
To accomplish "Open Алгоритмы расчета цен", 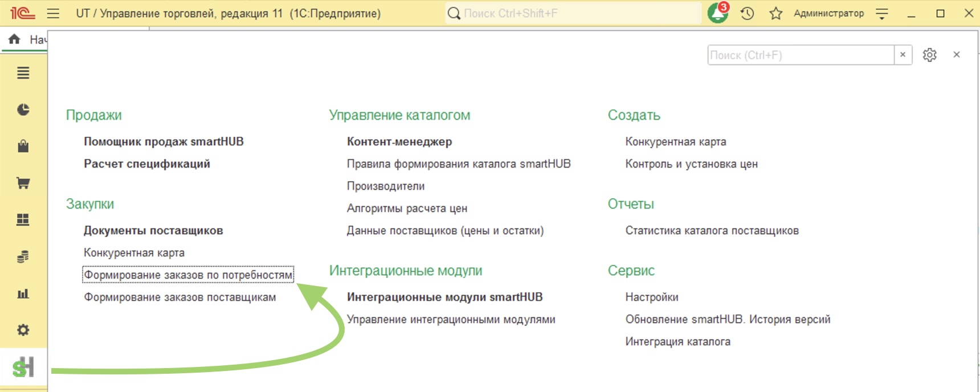I will [x=407, y=209].
